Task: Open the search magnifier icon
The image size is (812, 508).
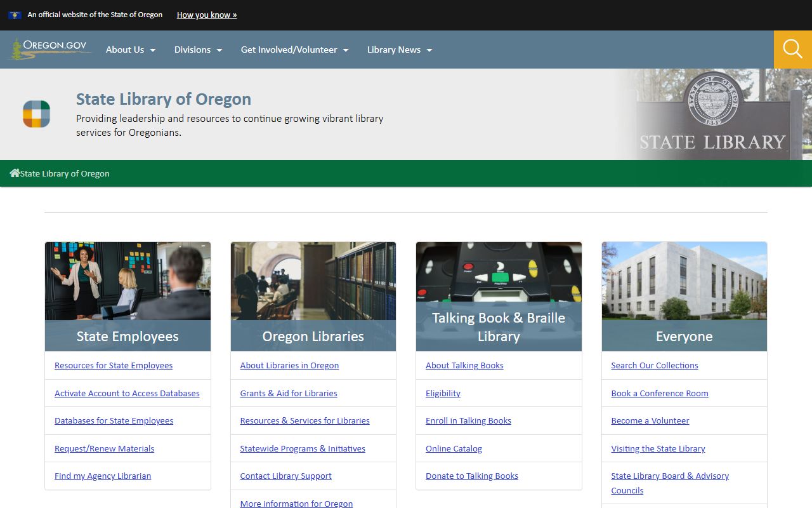Action: [x=793, y=49]
